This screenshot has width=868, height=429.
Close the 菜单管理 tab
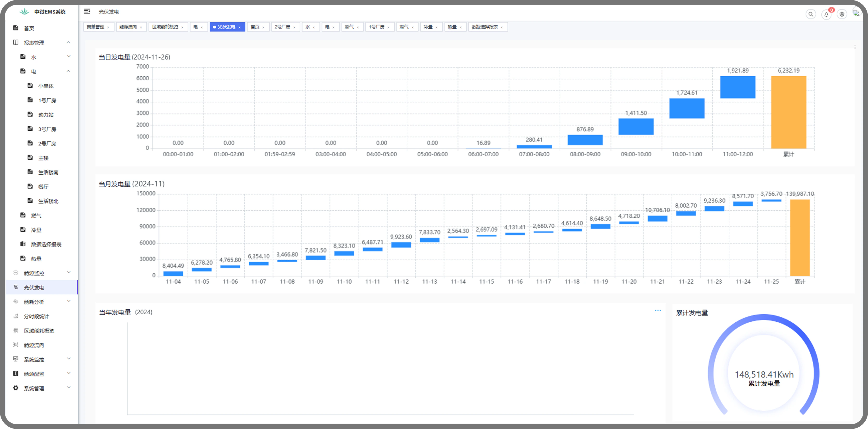pos(108,27)
